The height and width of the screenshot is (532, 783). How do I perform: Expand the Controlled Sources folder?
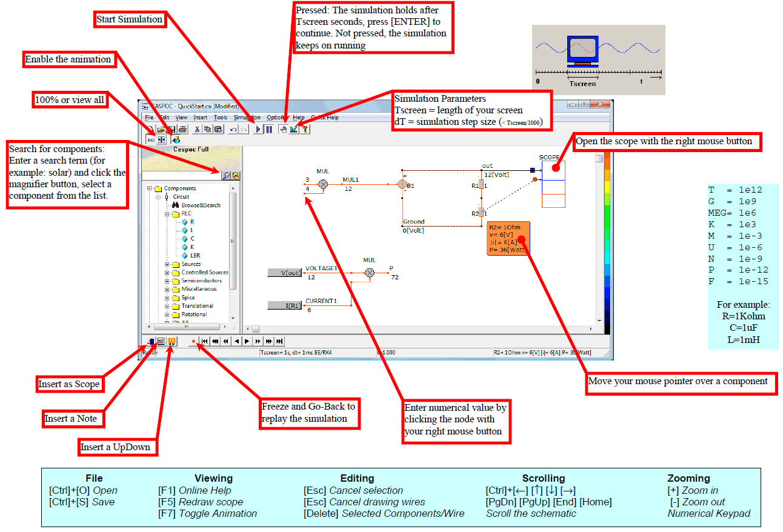(x=167, y=273)
